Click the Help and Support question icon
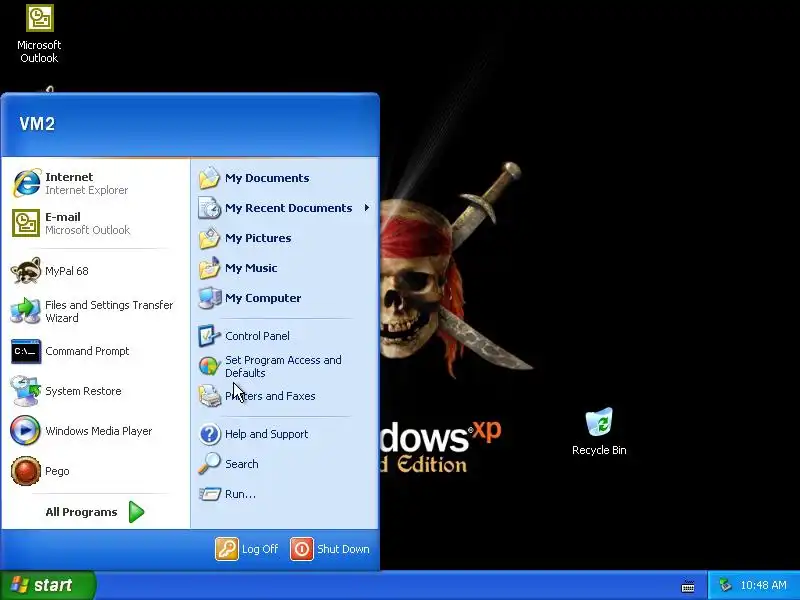Screen dimensions: 800x600 (209, 434)
